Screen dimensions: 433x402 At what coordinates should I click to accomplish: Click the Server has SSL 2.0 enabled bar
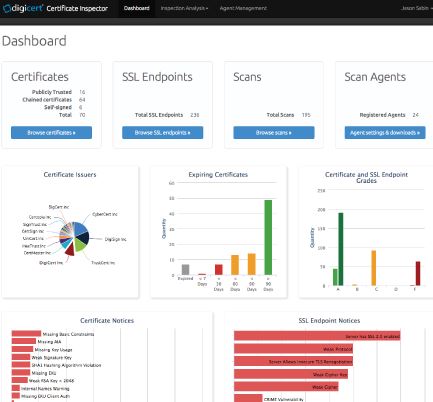click(x=317, y=336)
